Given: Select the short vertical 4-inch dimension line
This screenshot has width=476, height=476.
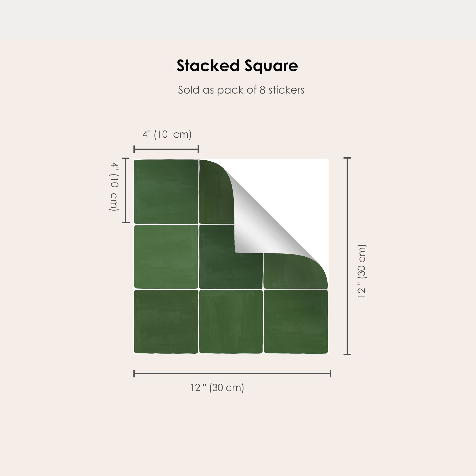Looking at the screenshot, I should click(126, 190).
